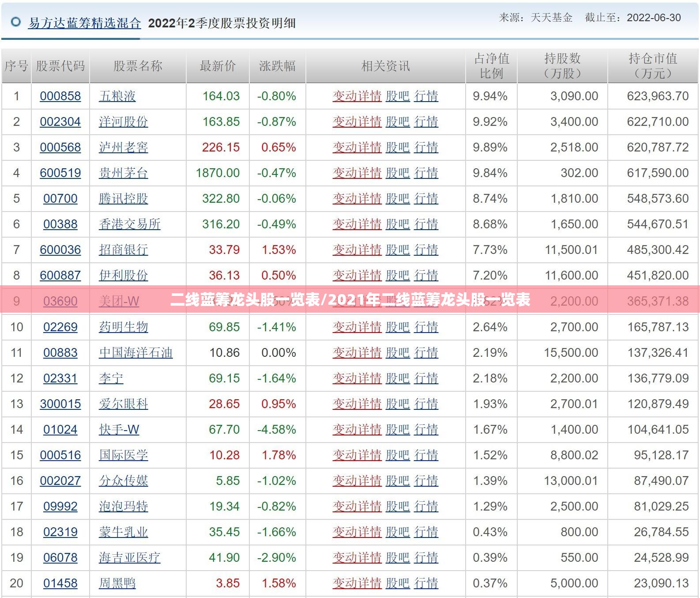Open stock code 600519 link
Screen dimensions: 700x598
[60, 173]
